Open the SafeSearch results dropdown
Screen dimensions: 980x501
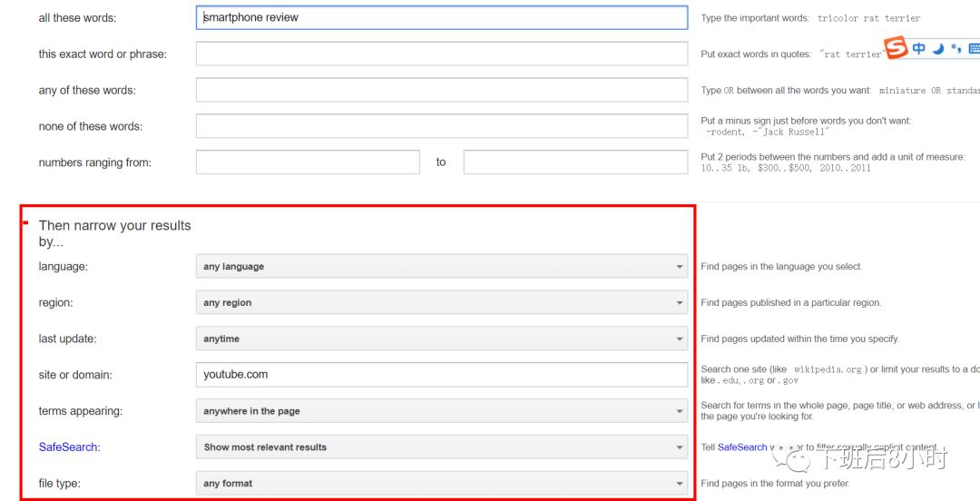click(441, 447)
